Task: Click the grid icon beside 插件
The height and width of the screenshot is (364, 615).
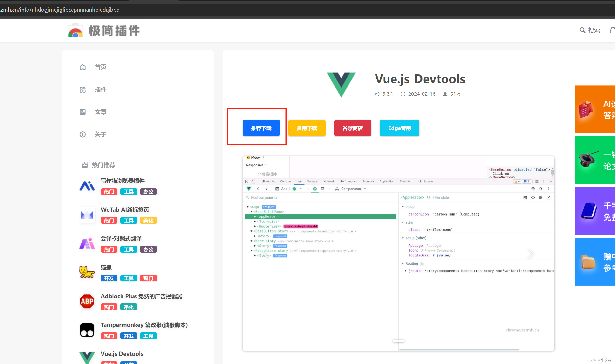Action: coord(82,89)
